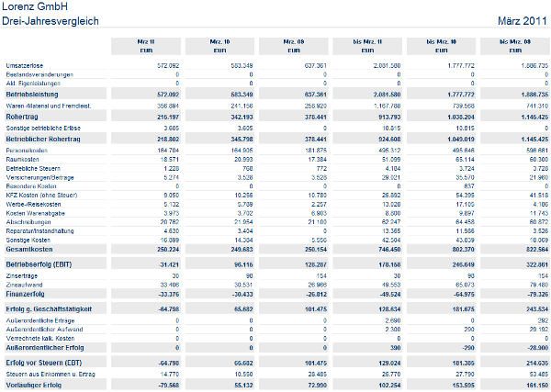
Task: Select the 'Gesamtkosten' total row label
Action: coord(29,250)
